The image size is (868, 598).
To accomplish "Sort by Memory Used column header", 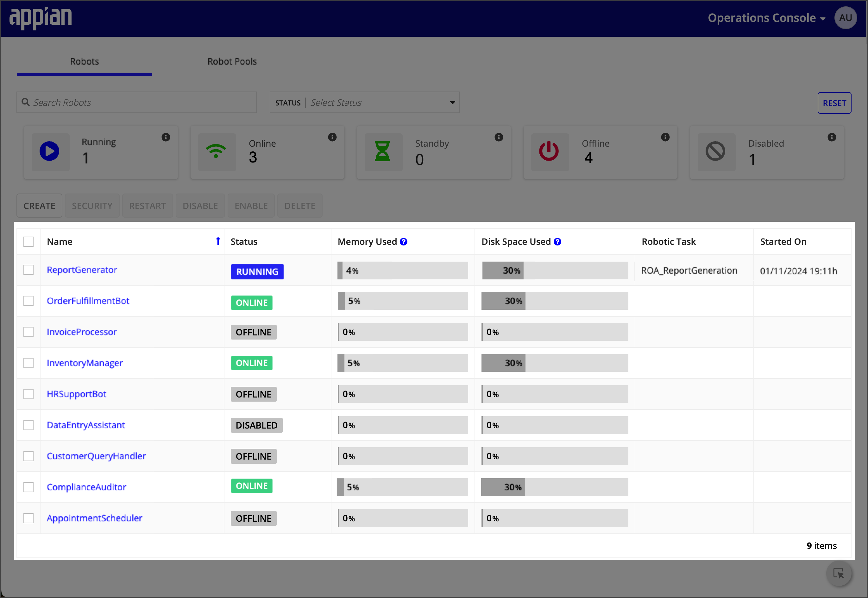I will 367,242.
